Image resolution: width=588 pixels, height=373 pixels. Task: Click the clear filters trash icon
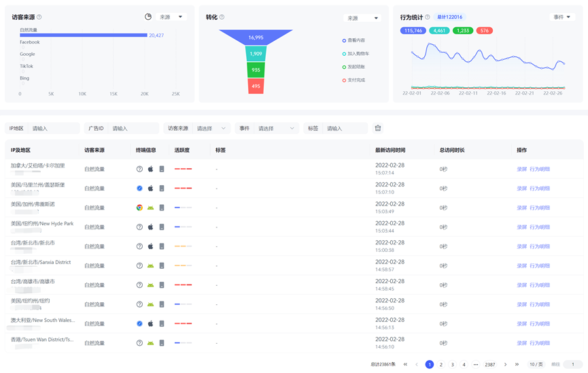click(x=378, y=128)
